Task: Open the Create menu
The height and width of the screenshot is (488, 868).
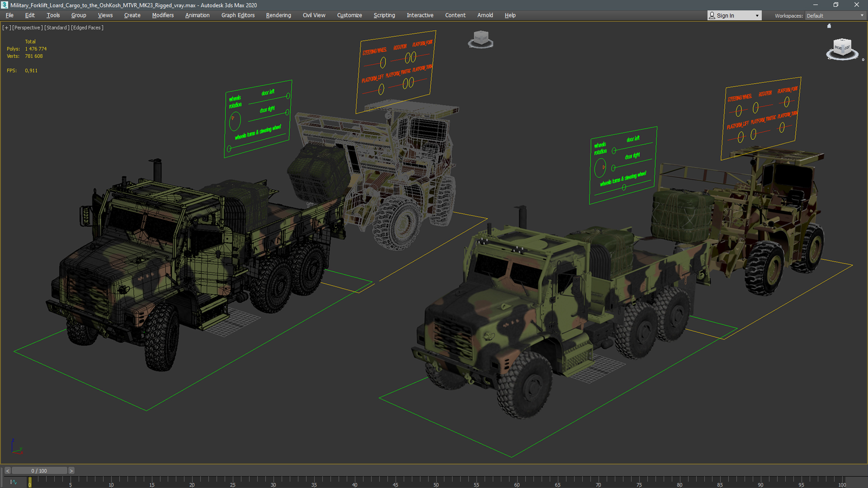Action: pyautogui.click(x=132, y=15)
